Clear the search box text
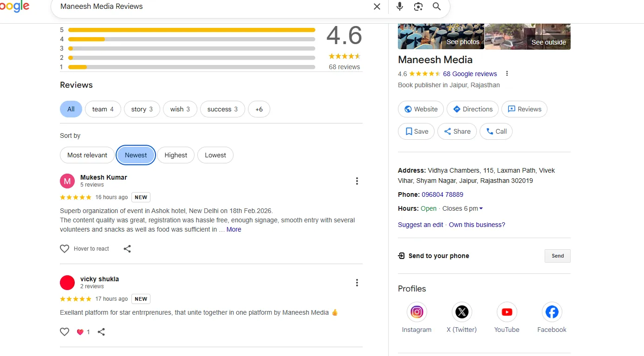Screen dimensions: 644x356 click(377, 6)
